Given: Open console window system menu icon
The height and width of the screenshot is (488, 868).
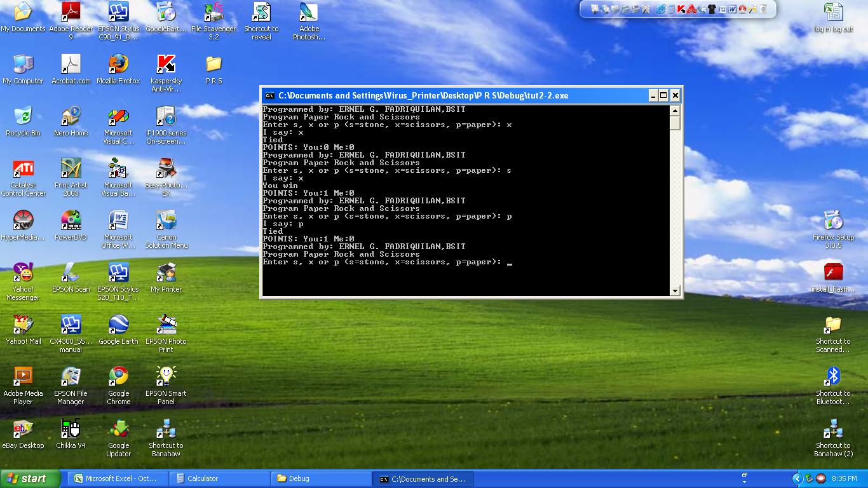Looking at the screenshot, I should (269, 95).
